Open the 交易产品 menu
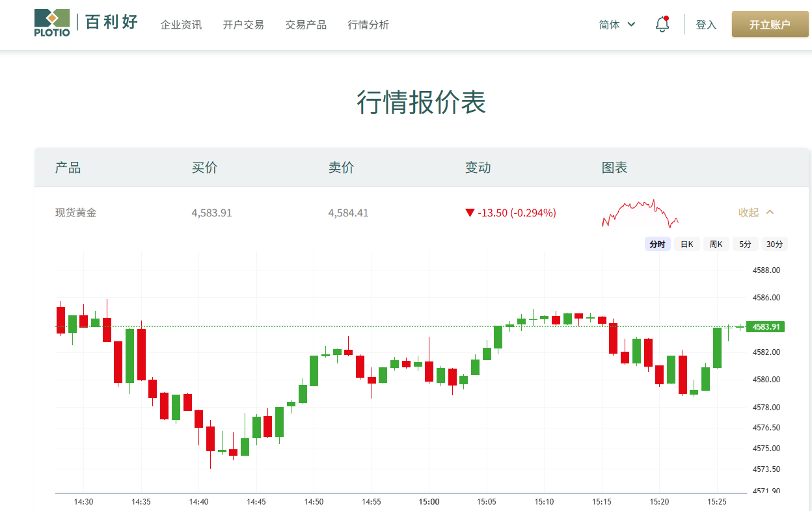Viewport: 812px width, 511px height. click(305, 25)
